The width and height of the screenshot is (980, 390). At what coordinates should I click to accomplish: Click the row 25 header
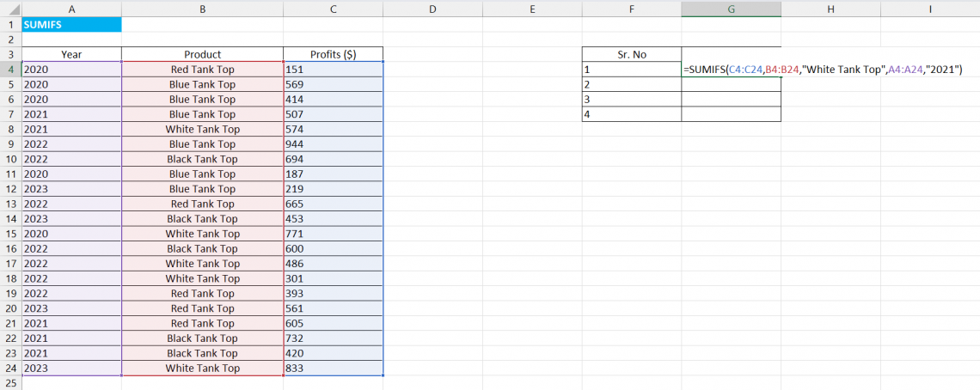(10, 383)
